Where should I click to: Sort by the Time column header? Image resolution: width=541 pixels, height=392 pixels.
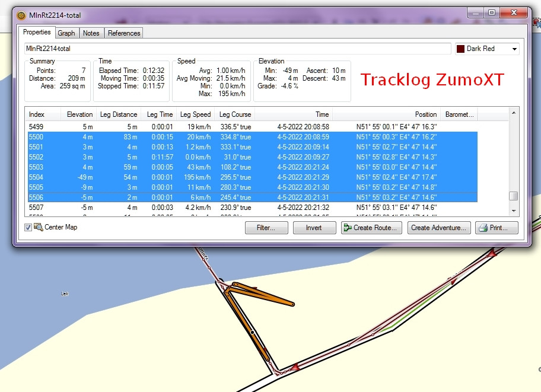294,114
